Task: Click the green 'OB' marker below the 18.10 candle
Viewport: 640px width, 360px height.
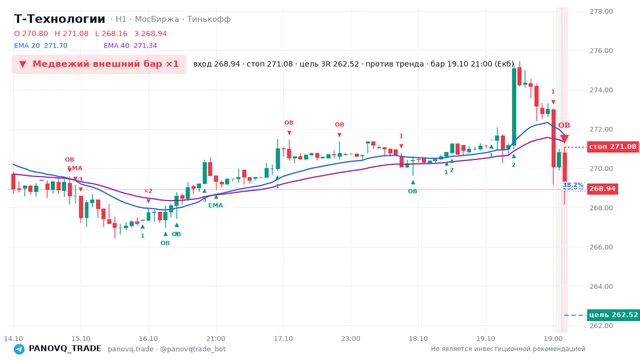Action: (413, 191)
